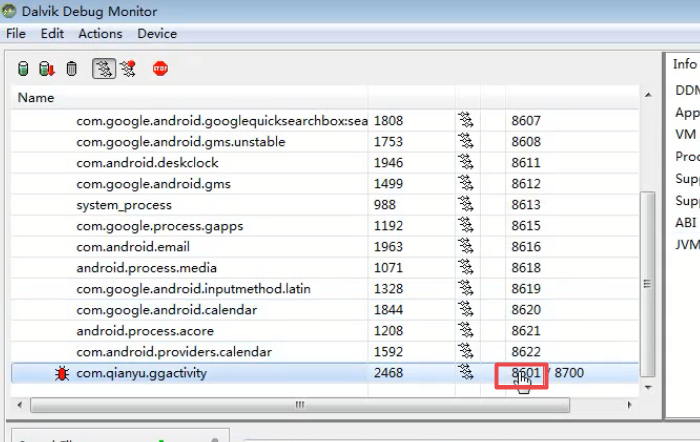Image resolution: width=700 pixels, height=442 pixels.
Task: Click thread icon in the android.process.acore row
Action: [x=466, y=330]
